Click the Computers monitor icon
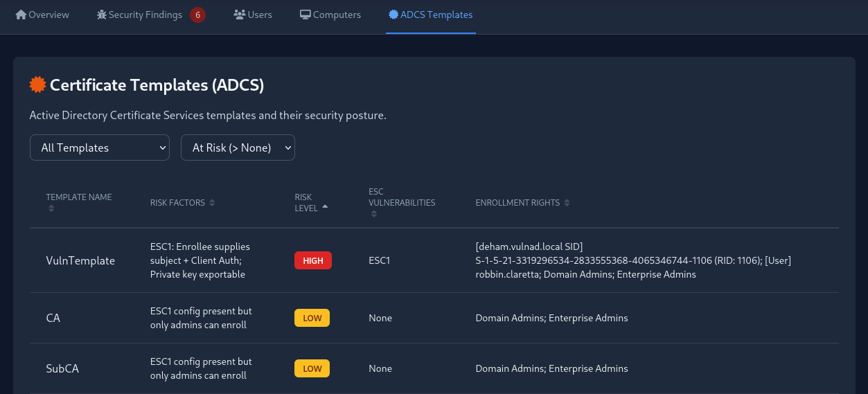Screen dimensions: 868x394 click(x=305, y=15)
